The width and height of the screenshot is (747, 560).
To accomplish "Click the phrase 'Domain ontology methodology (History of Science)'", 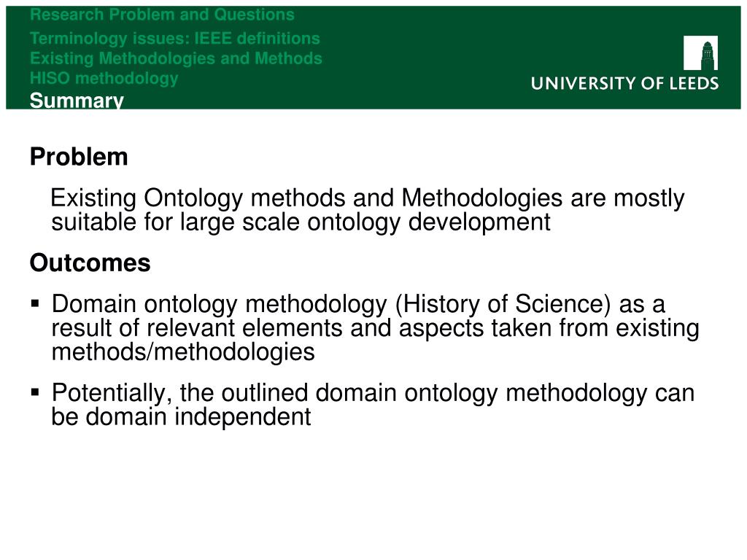I will pyautogui.click(x=331, y=304).
